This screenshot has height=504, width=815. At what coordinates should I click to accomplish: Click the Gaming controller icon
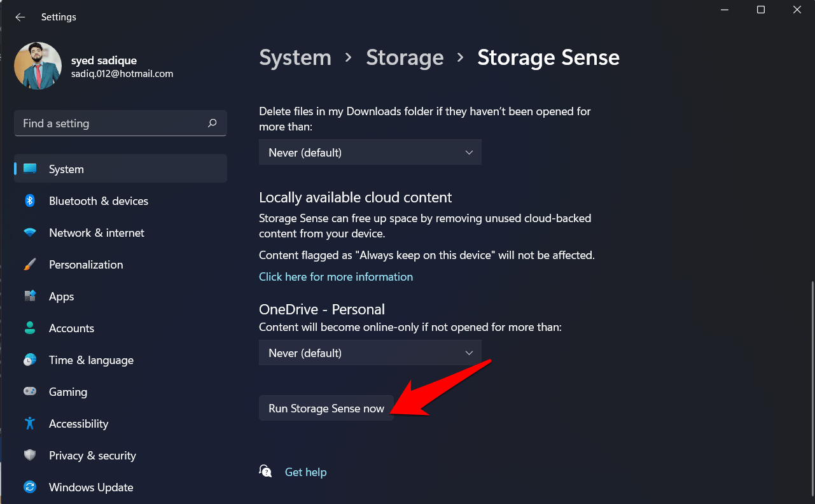coord(30,392)
